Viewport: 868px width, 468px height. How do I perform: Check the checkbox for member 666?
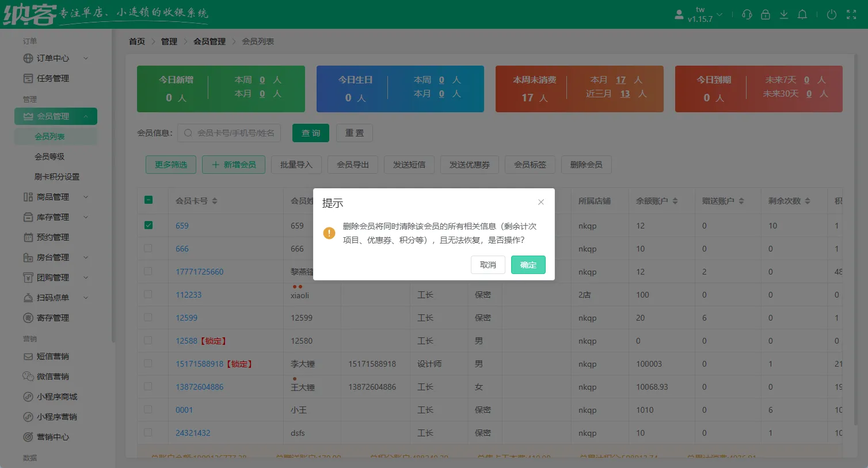(150, 249)
